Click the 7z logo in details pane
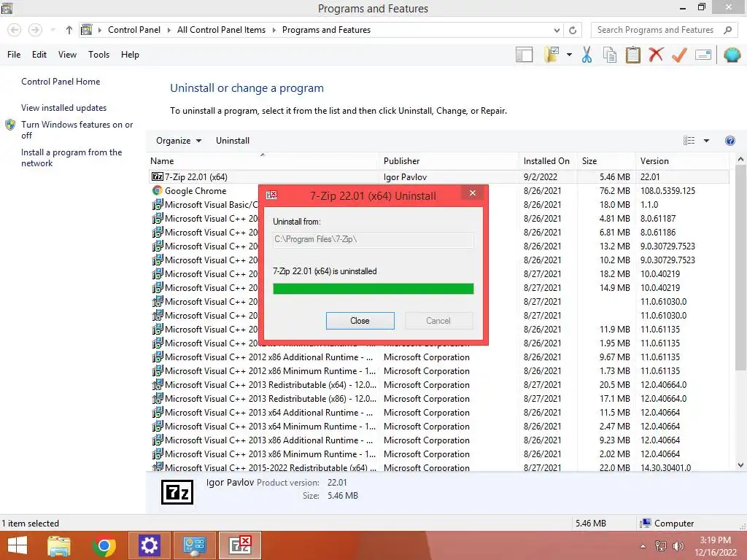The height and width of the screenshot is (560, 747). tap(177, 492)
